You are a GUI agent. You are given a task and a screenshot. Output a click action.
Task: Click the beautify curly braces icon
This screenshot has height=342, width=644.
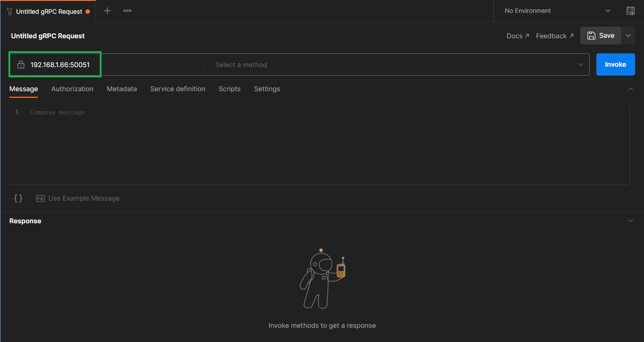point(18,198)
